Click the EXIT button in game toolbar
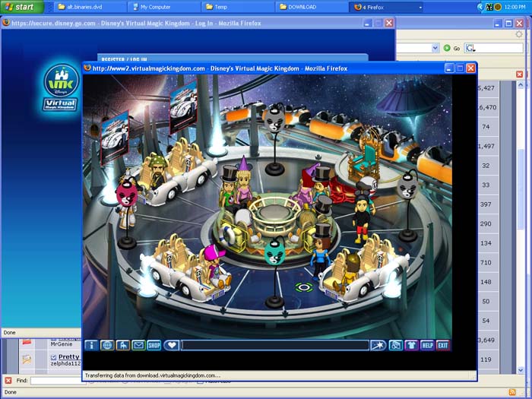532x399 pixels. point(443,345)
